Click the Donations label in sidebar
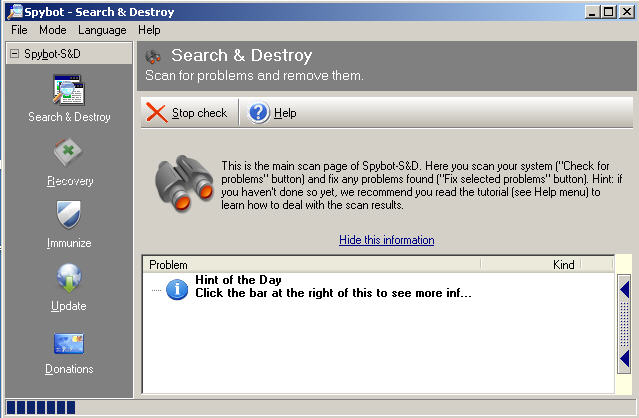The width and height of the screenshot is (639, 418). pos(69,369)
